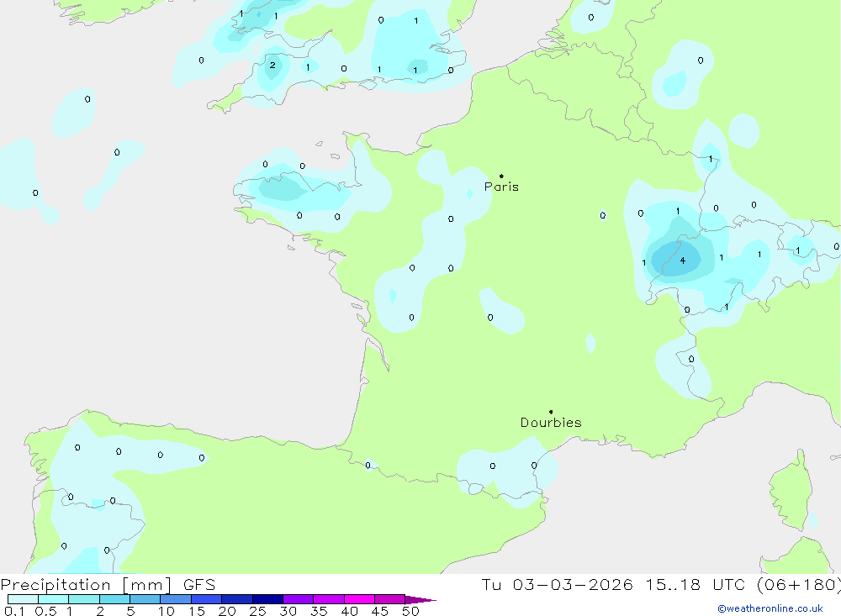Image resolution: width=841 pixels, height=616 pixels.
Task: Click the legend scale label '0.1'
Action: pos(14,611)
